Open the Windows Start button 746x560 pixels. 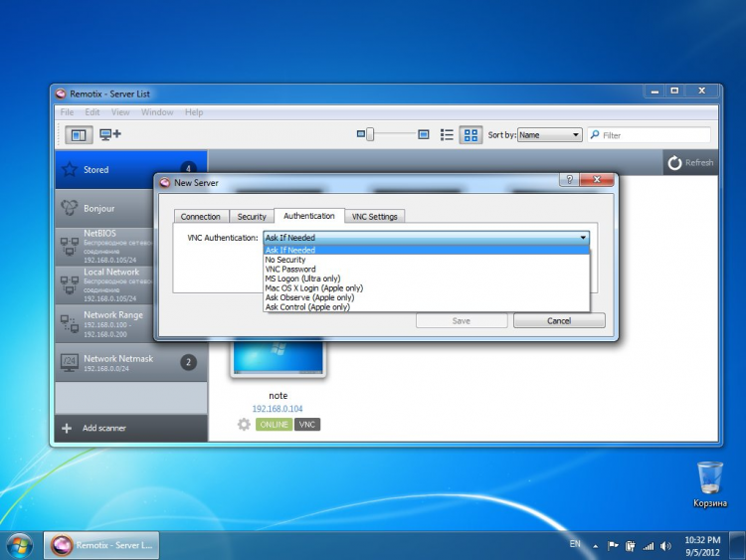pyautogui.click(x=19, y=545)
